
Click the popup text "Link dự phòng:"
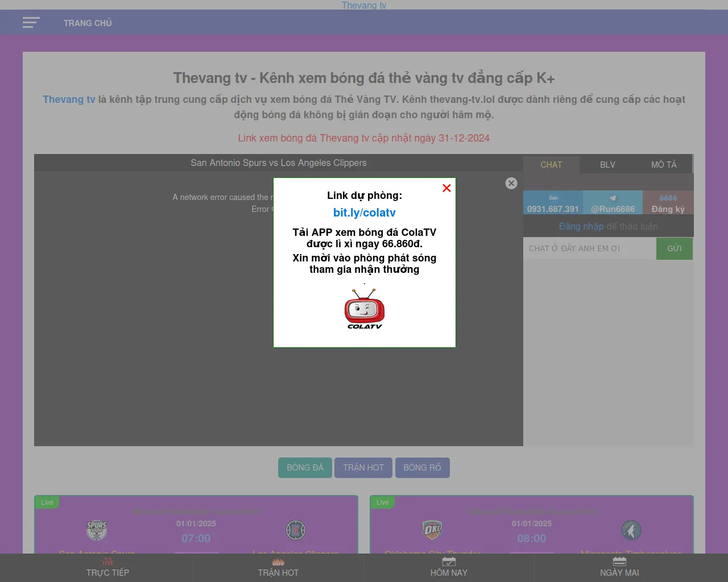click(365, 196)
